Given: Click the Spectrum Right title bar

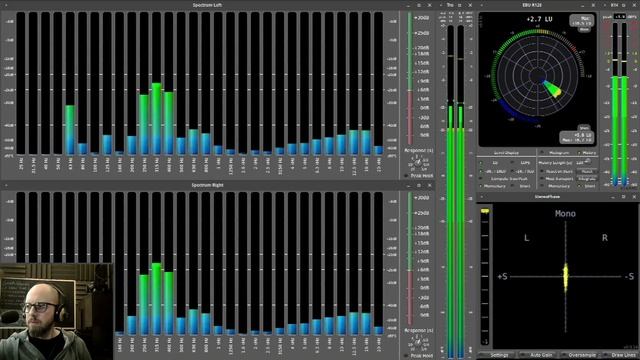Looking at the screenshot, I should point(207,185).
